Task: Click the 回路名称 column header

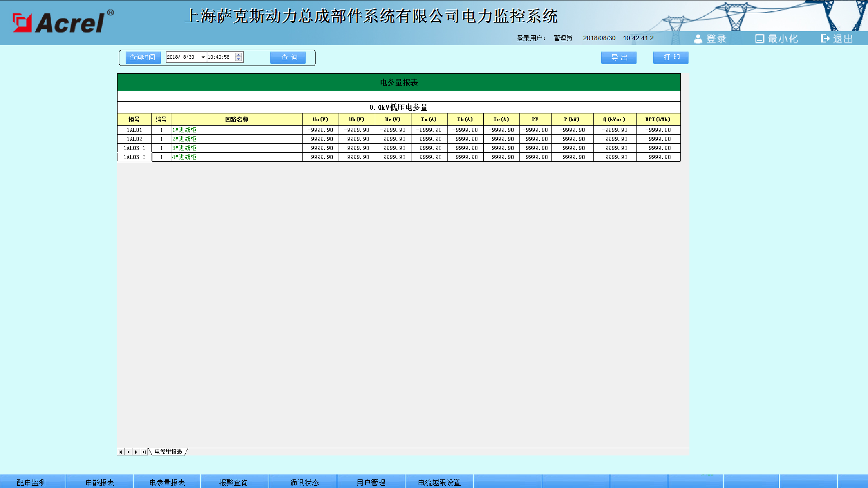Action: point(237,119)
